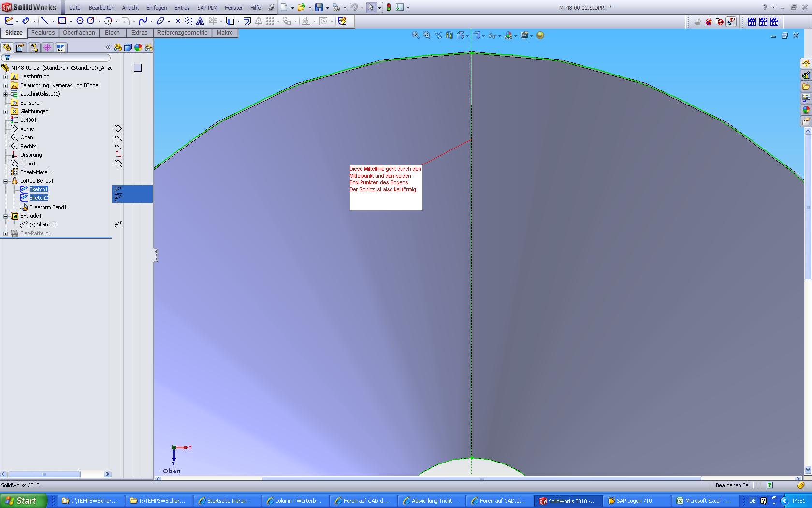This screenshot has height=508, width=812.
Task: Click the Windows Start button
Action: [23, 501]
